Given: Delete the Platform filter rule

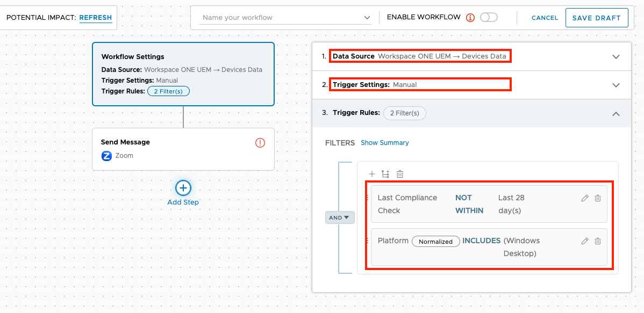Looking at the screenshot, I should click(598, 241).
